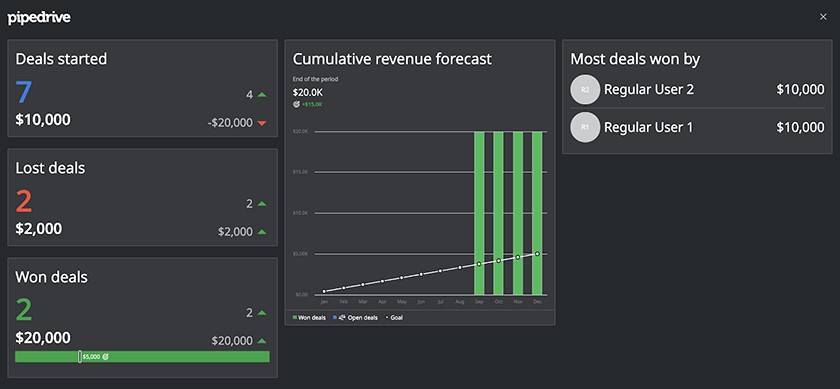Click the Cumulative revenue forecast title
The image size is (840, 389).
(x=392, y=59)
